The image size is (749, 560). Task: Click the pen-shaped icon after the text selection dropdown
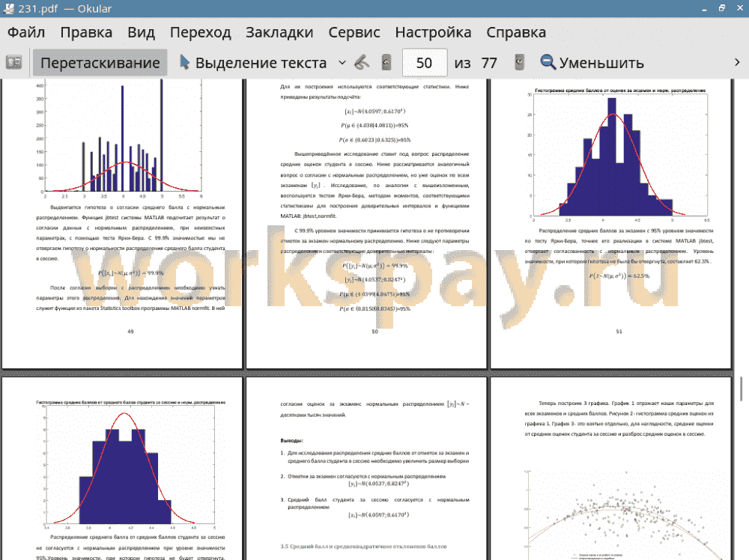point(362,63)
